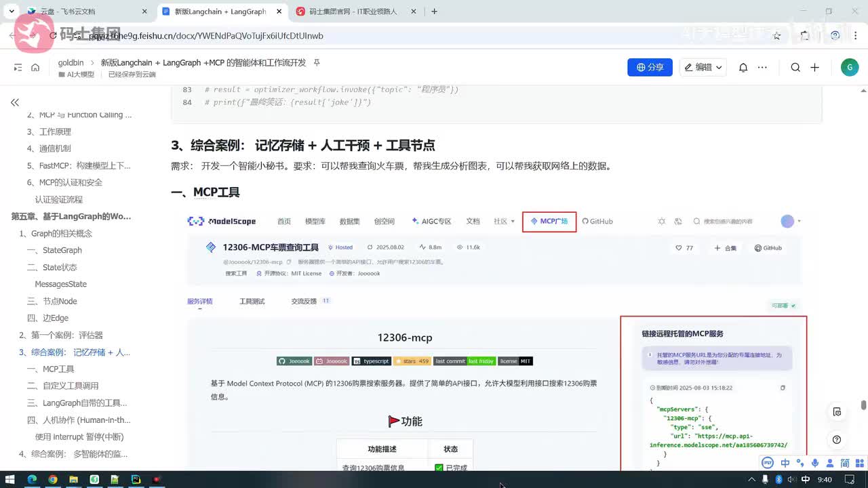Toggle the document outline sidebar icon

click(18, 68)
